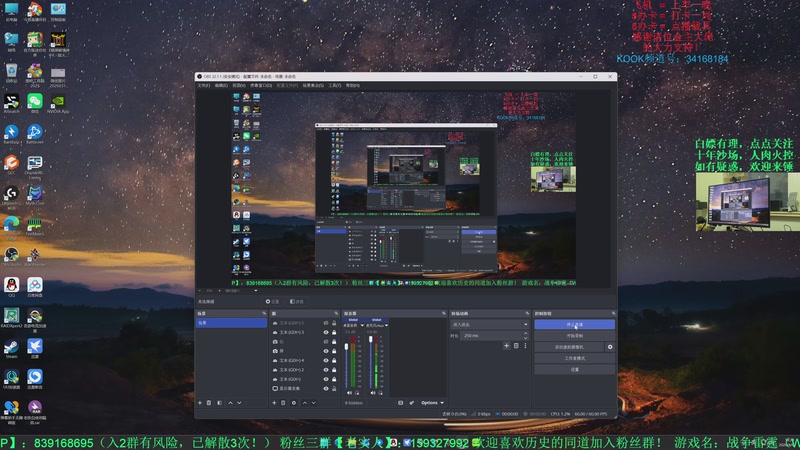This screenshot has height=450, width=800.
Task: Click the headphone monitor icon for 桌面音频
Action: (357, 393)
